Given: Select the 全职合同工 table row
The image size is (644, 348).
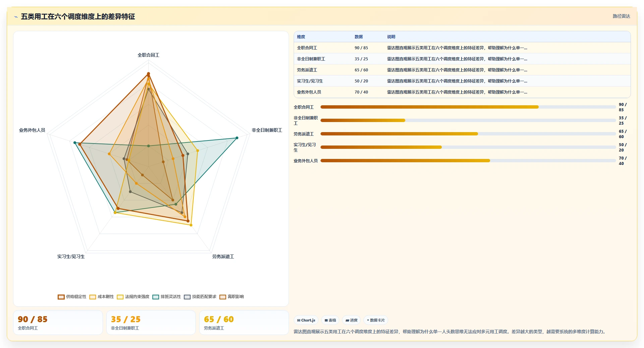Looking at the screenshot, I should [x=462, y=48].
